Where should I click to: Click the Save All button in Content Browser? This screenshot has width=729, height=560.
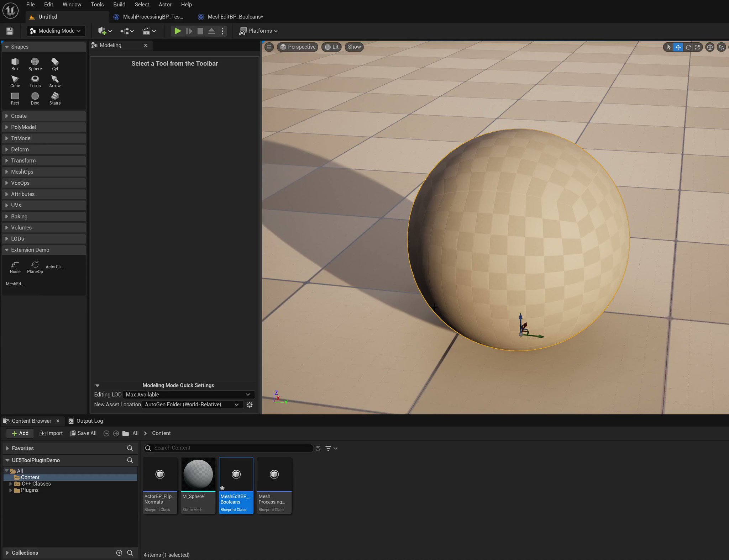[84, 433]
